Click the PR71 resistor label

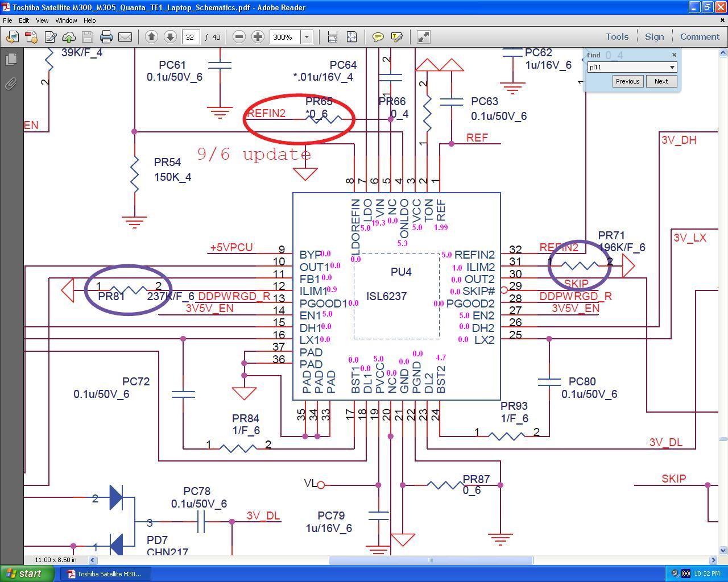pyautogui.click(x=611, y=235)
